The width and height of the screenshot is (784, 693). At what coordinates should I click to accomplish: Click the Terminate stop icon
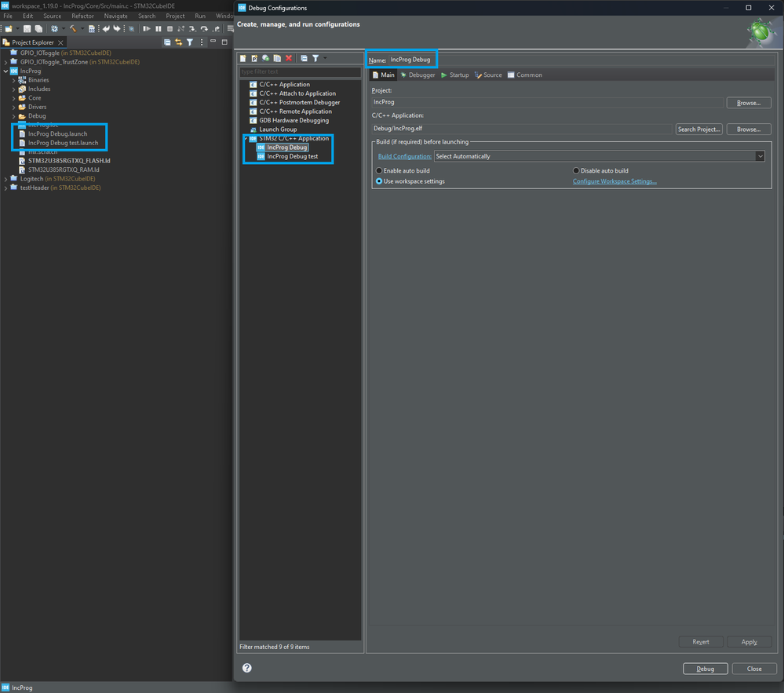[170, 29]
